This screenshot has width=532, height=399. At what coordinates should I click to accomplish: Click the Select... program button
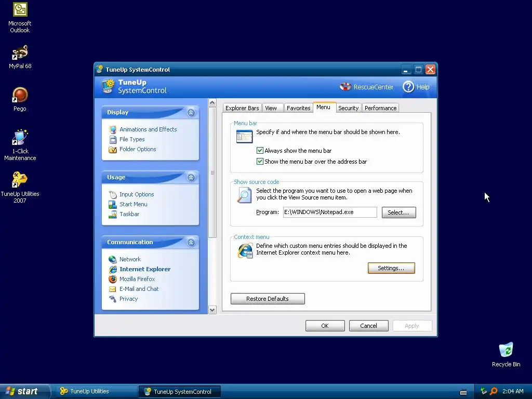(x=398, y=212)
